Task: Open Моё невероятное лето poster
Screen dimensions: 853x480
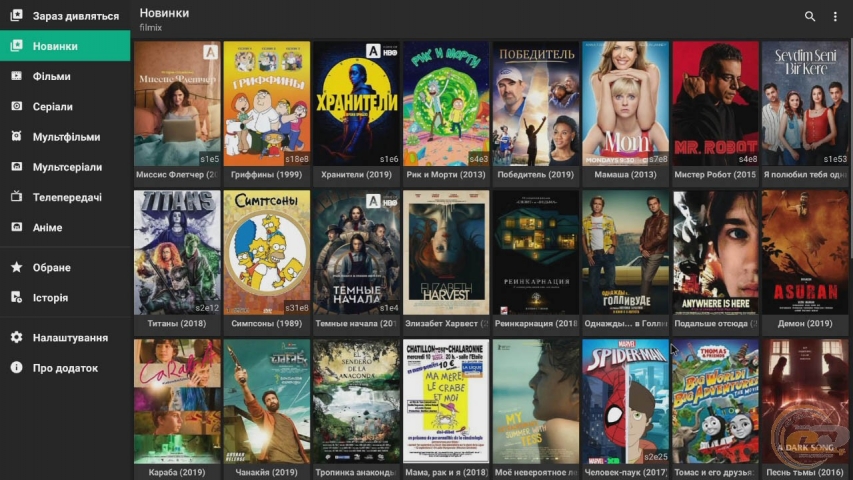Action: (x=536, y=401)
